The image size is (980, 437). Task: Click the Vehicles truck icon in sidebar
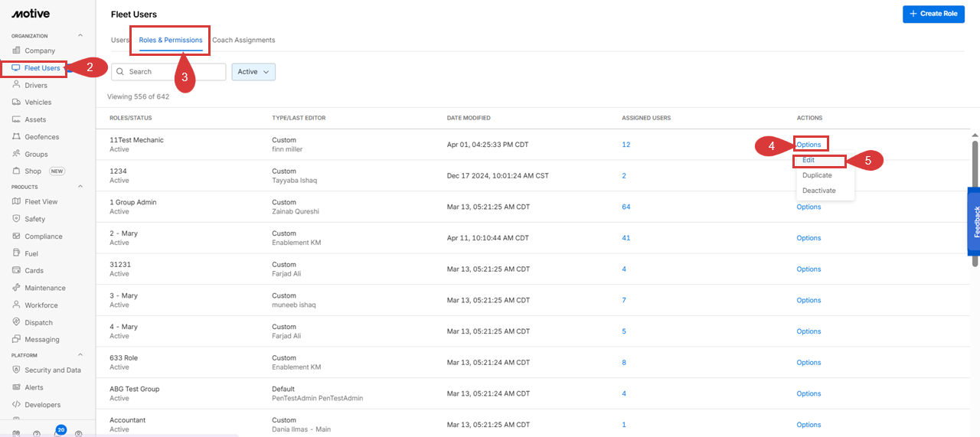(x=16, y=102)
